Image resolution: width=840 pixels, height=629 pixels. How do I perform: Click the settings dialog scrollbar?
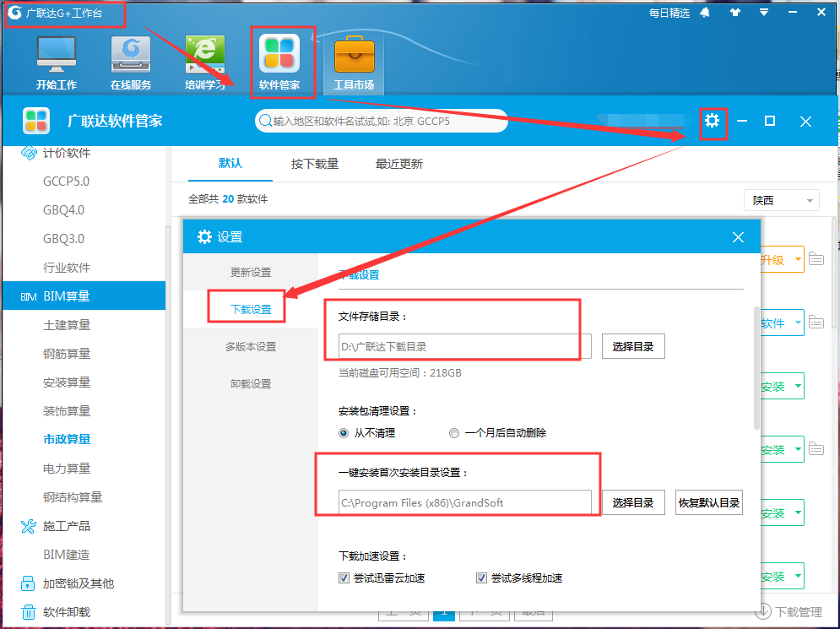(x=756, y=367)
